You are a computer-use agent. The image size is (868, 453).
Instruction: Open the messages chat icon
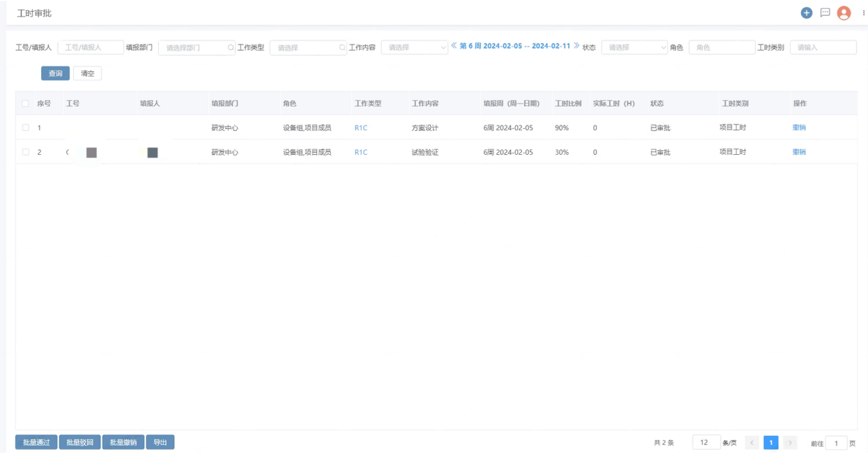coord(825,13)
